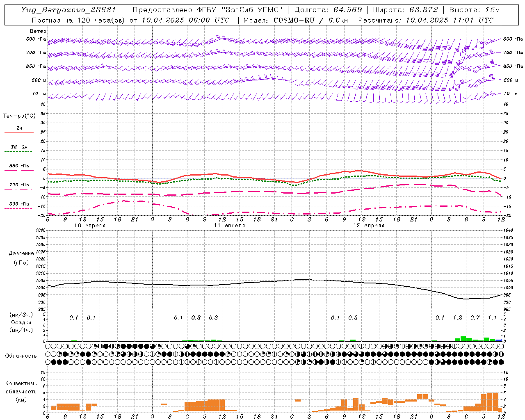The image size is (525, 420).
Task: Click the solid red 2м legend line
Action: click(x=19, y=132)
